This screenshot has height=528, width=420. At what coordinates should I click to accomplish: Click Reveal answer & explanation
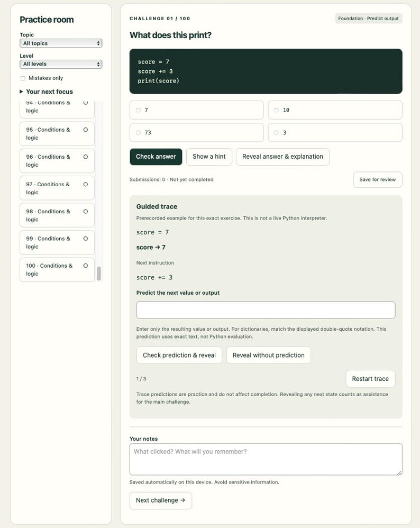point(282,157)
